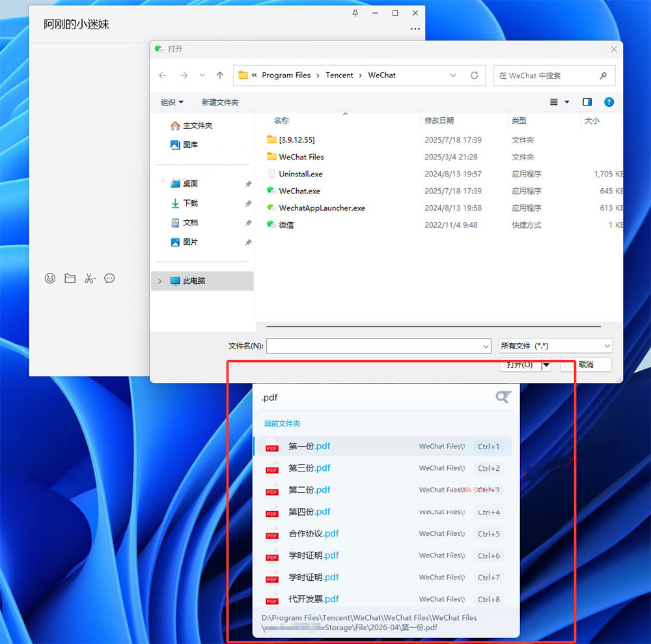Screen dimensions: 651x644
Task: Go back in the Open dialog
Action: click(x=163, y=75)
